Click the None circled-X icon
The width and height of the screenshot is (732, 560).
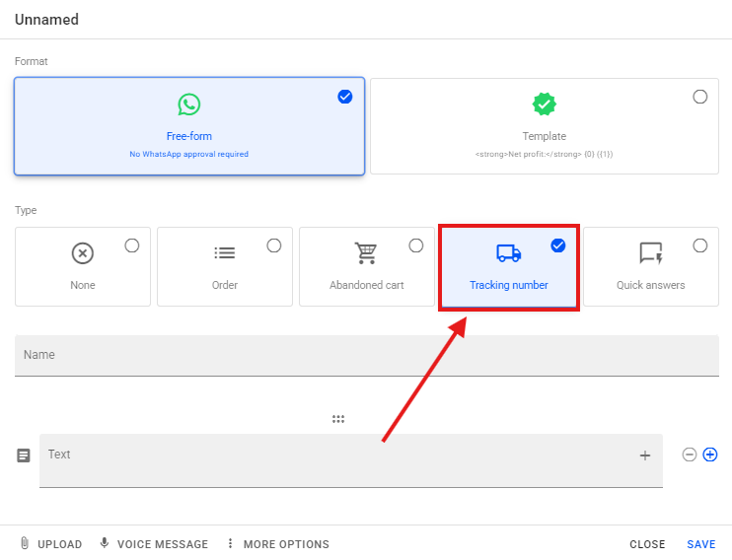point(83,253)
